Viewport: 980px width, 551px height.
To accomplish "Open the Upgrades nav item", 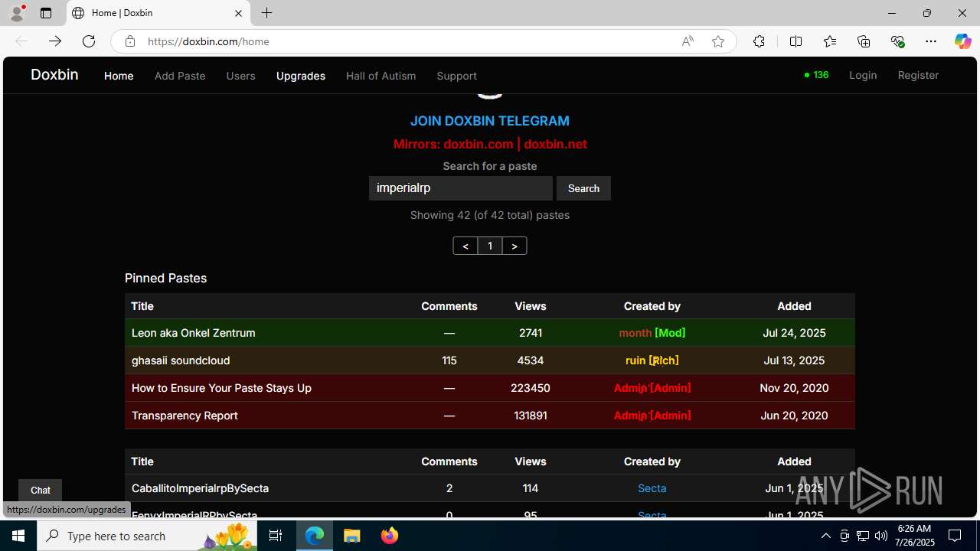I will 301,76.
